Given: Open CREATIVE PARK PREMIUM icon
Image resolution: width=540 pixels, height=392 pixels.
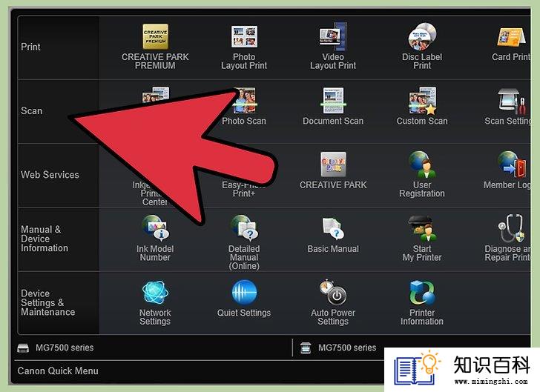Looking at the screenshot, I should [155, 36].
